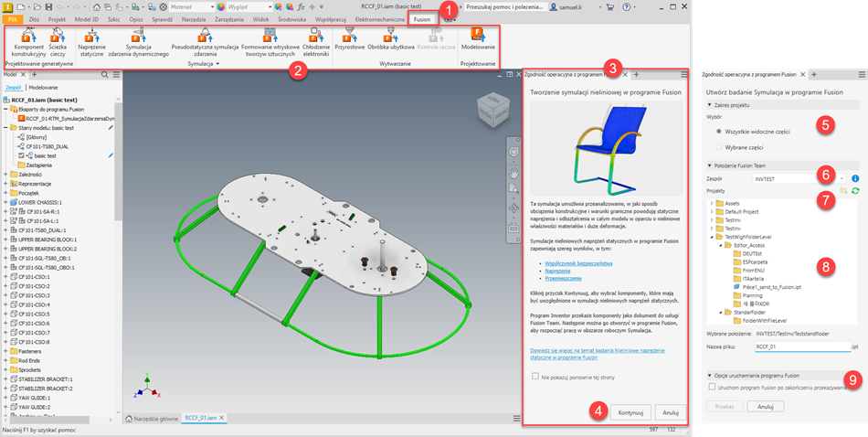Start Chłodzenie elektroniki simulation
This screenshot has width=868, height=437.
(317, 44)
